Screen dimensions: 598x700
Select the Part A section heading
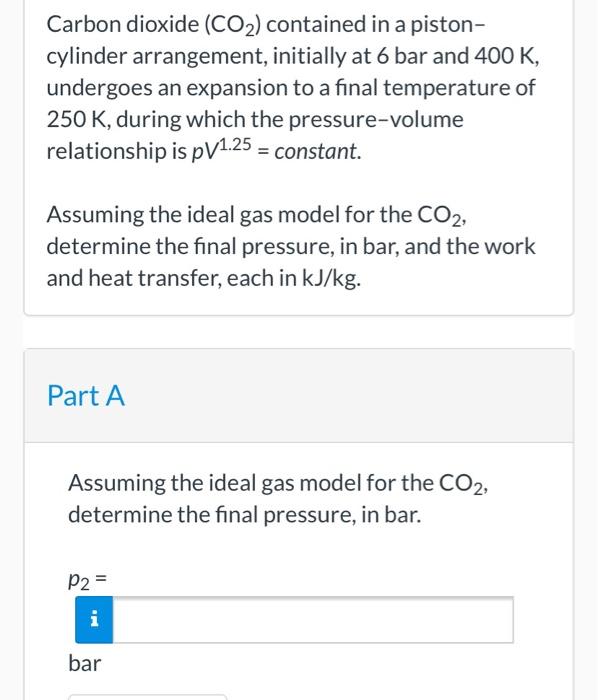[86, 396]
